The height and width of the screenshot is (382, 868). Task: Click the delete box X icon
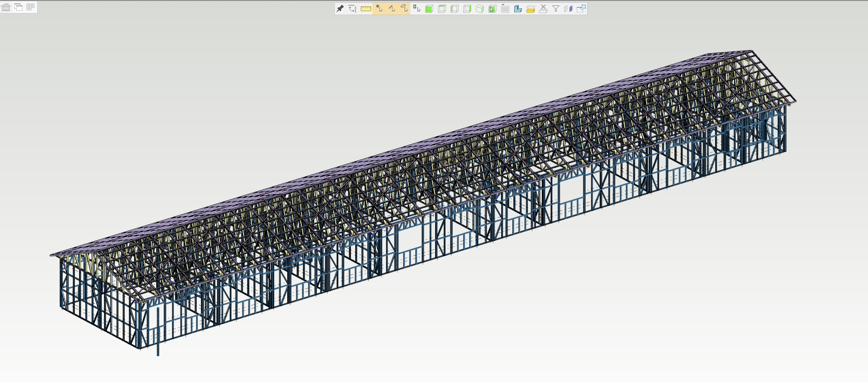(x=543, y=9)
